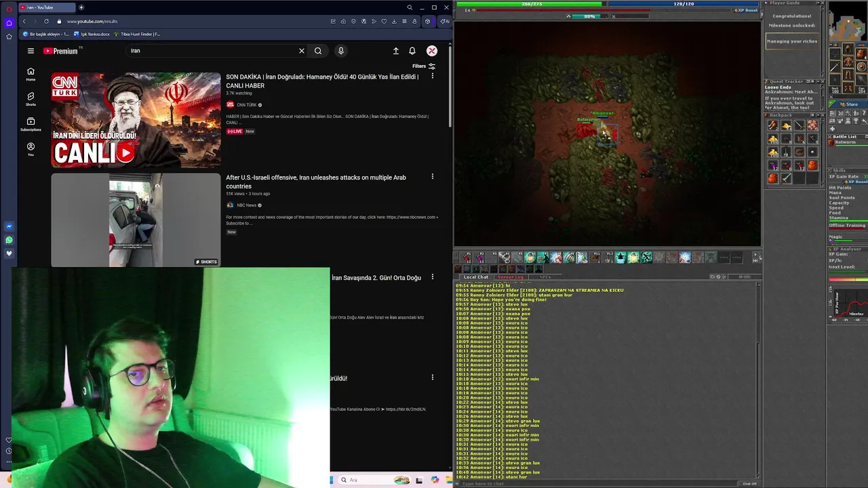The height and width of the screenshot is (488, 868).
Task: Open WhatsApp in the Opera sidebar
Action: (9, 240)
